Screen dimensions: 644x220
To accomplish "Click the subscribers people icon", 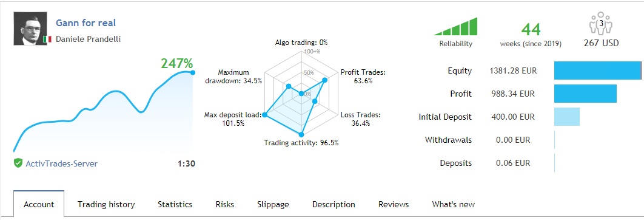I will [601, 24].
